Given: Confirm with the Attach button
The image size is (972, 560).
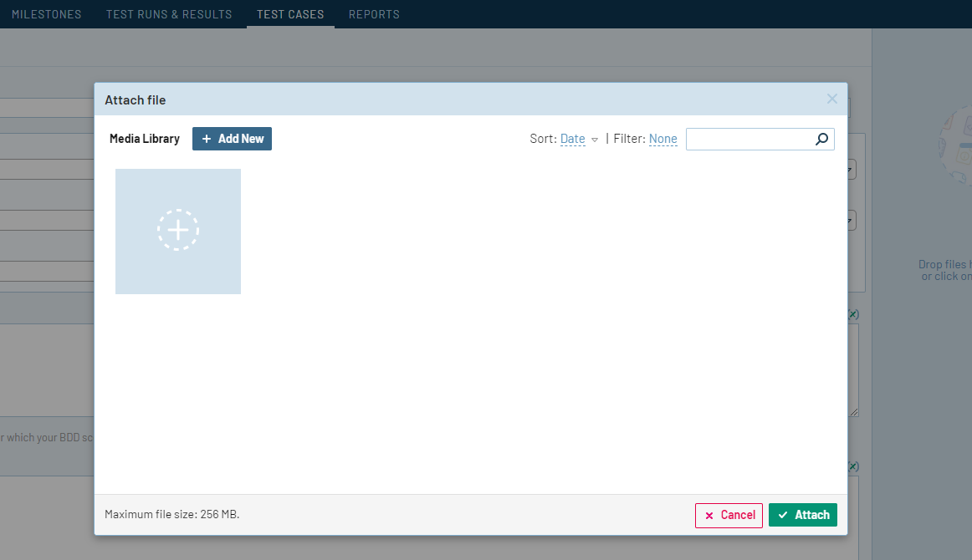Looking at the screenshot, I should tap(803, 515).
